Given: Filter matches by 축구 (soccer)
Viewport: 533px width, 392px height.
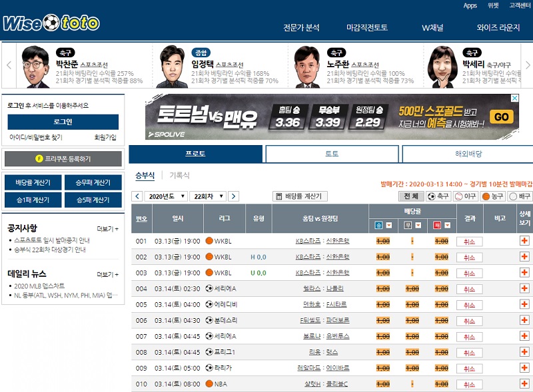Looking at the screenshot, I should click(439, 196).
